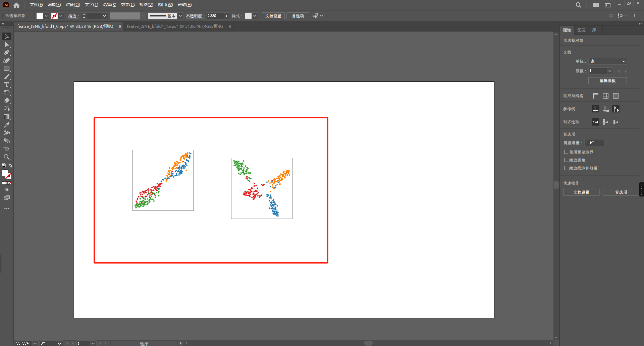Image resolution: width=644 pixels, height=346 pixels.
Task: Change the screen mode
Action: (7, 198)
